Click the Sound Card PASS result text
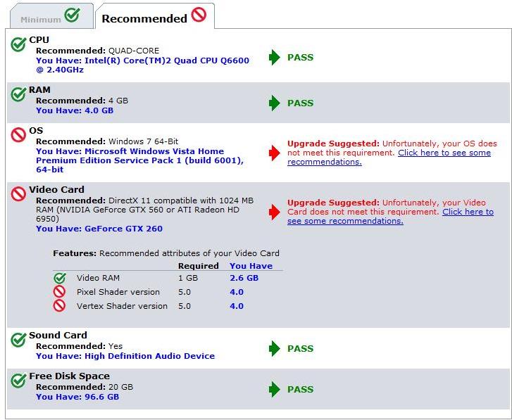This screenshot has height=420, width=512. tap(301, 348)
